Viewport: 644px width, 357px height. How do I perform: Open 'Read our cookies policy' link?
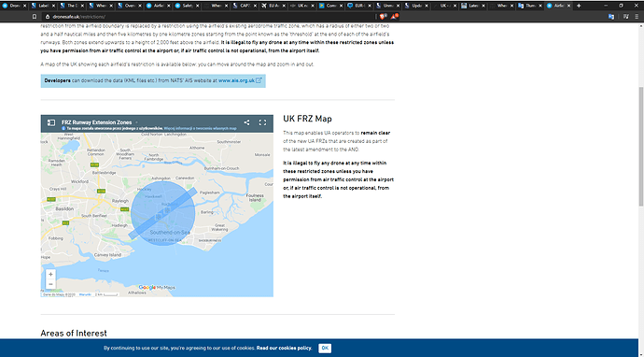pyautogui.click(x=285, y=348)
